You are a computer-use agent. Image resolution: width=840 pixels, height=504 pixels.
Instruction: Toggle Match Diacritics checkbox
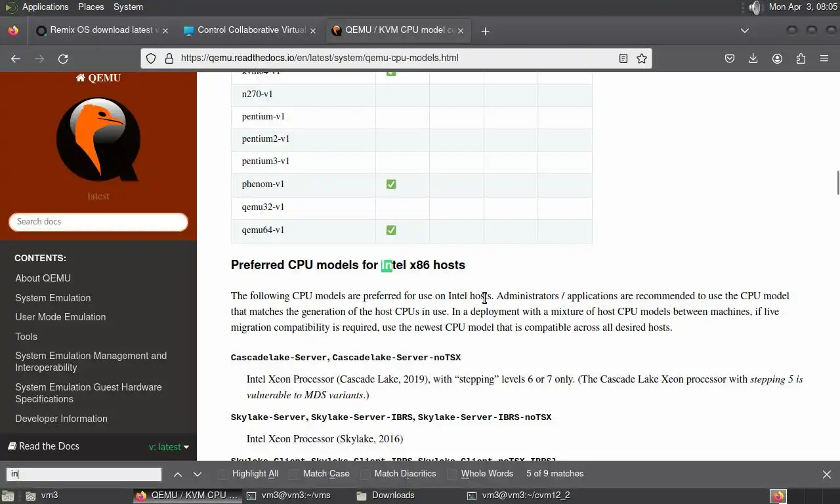(366, 474)
